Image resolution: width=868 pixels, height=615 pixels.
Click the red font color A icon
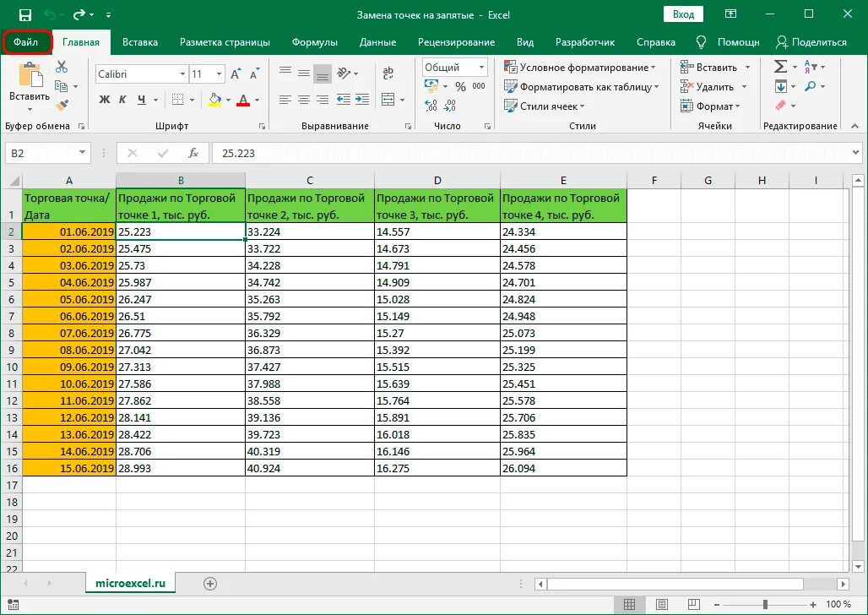[243, 100]
